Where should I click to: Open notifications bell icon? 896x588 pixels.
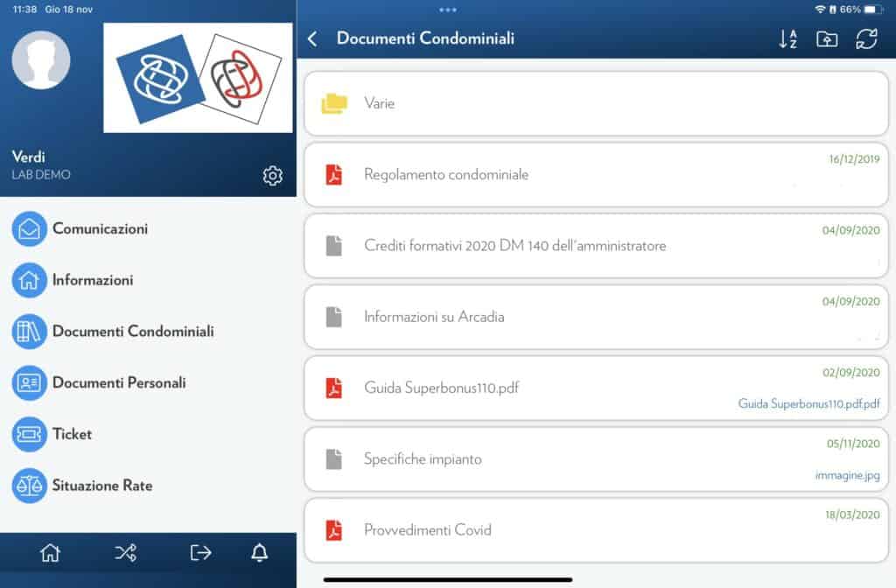pos(259,552)
